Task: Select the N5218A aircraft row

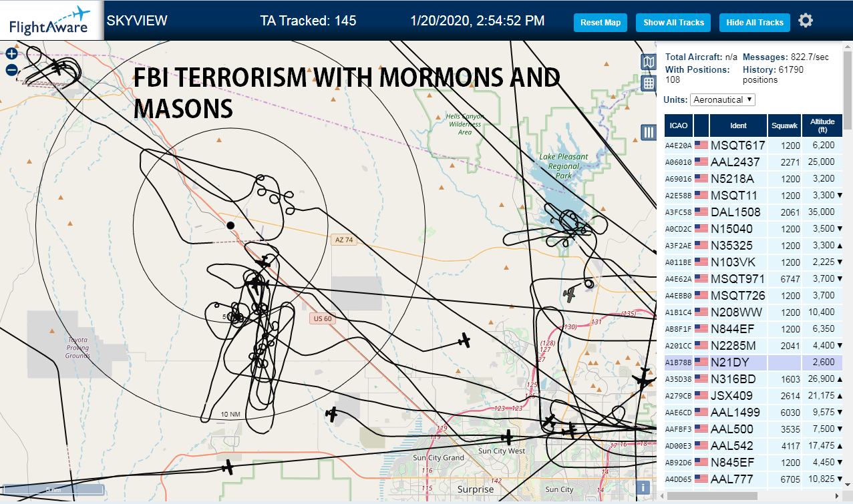Action: [753, 178]
